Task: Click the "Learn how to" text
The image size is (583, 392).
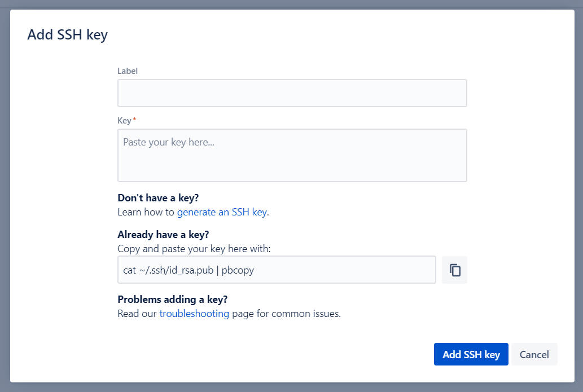Action: click(x=146, y=212)
